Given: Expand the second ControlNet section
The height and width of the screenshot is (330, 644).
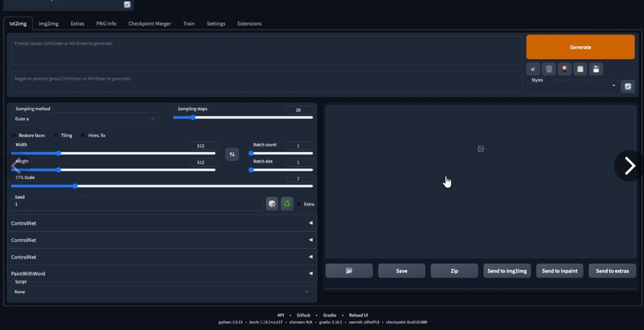Looking at the screenshot, I should [162, 240].
